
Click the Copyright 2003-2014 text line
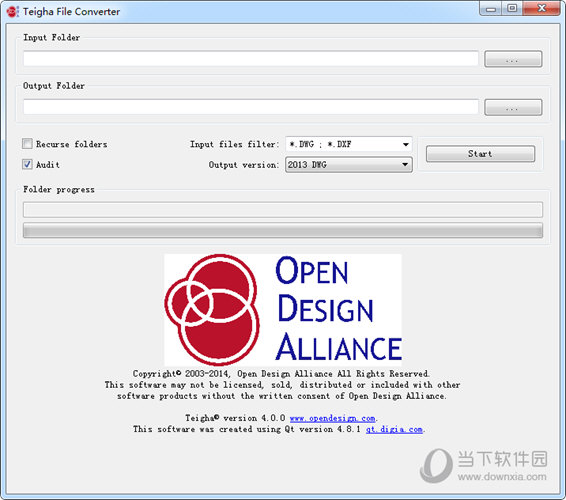point(281,374)
